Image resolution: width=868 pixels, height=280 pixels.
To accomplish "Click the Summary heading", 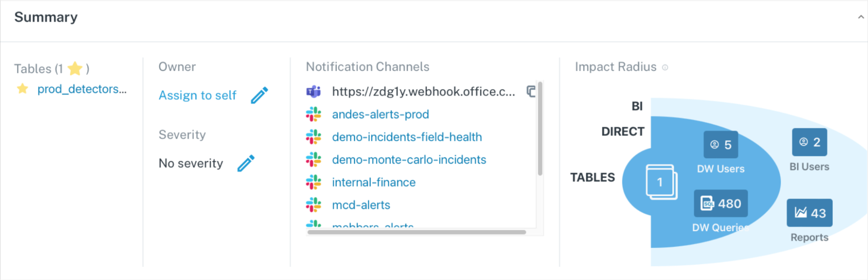I will click(46, 17).
